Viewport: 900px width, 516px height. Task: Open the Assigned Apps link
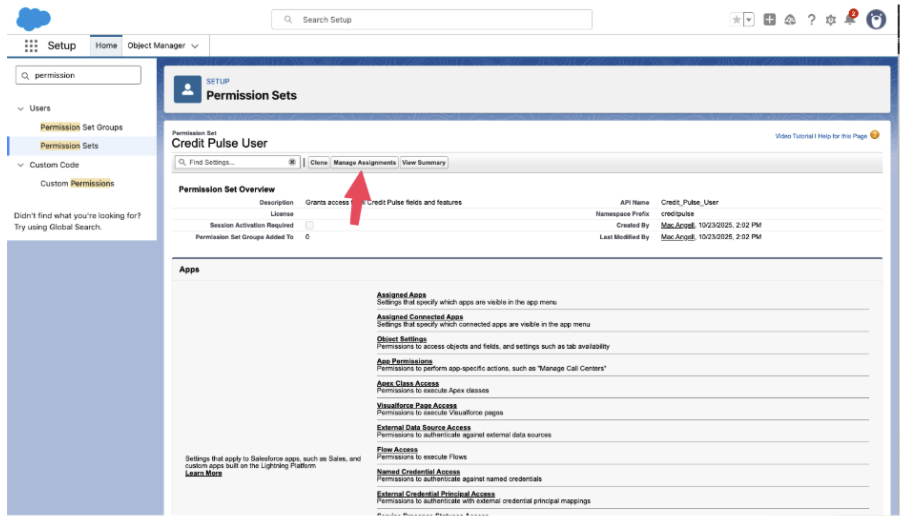point(401,294)
